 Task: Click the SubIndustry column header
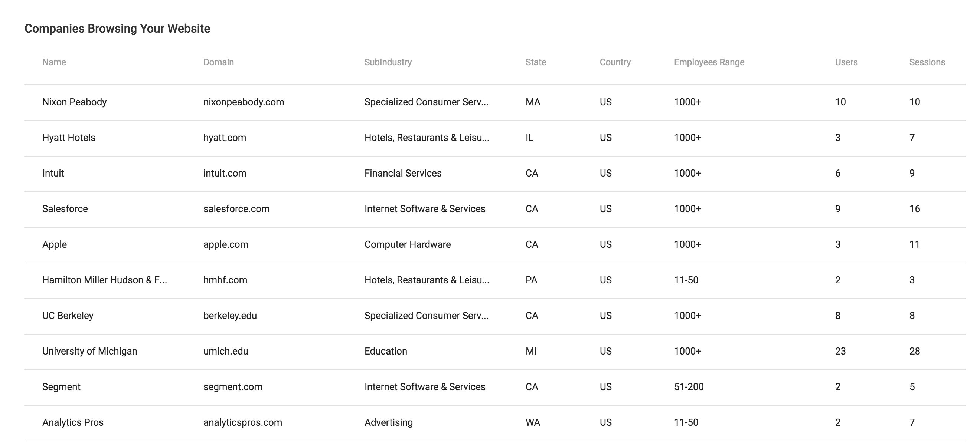[x=388, y=62]
